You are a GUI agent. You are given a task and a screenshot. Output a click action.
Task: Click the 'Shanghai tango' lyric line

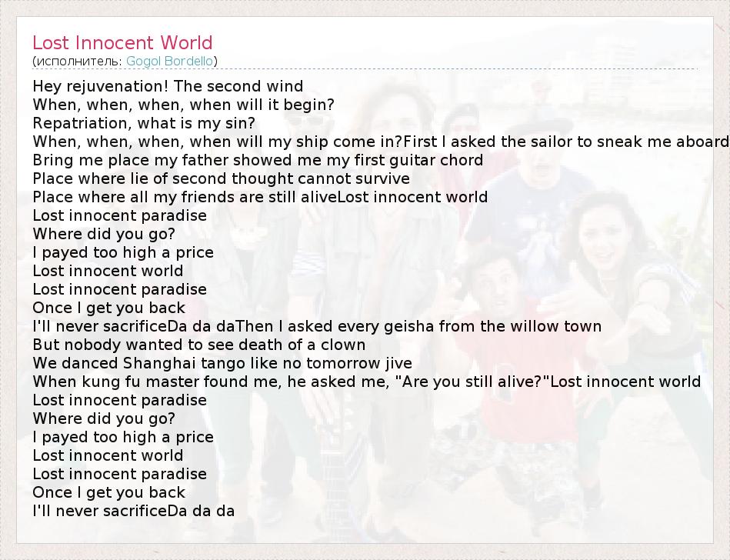click(x=222, y=363)
